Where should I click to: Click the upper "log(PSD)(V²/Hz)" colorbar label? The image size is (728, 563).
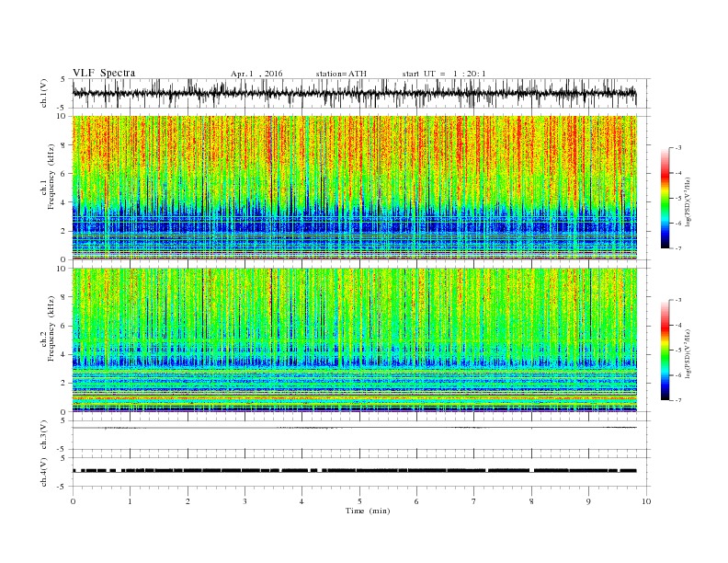tap(688, 201)
